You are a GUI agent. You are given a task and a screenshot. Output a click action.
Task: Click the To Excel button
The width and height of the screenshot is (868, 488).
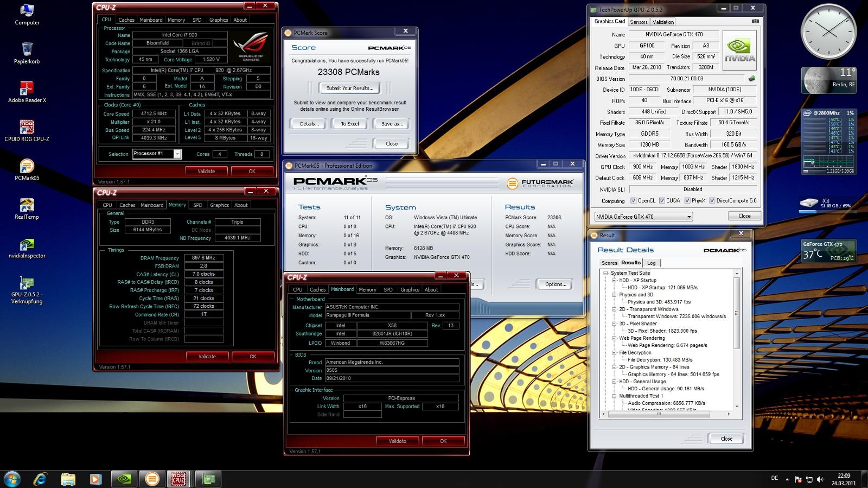point(350,124)
